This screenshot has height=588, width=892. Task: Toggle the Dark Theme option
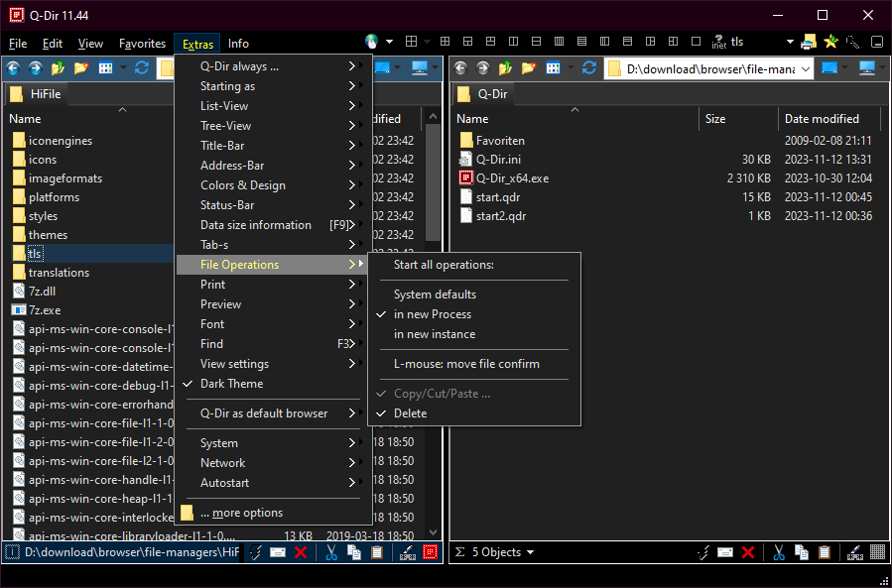click(232, 384)
